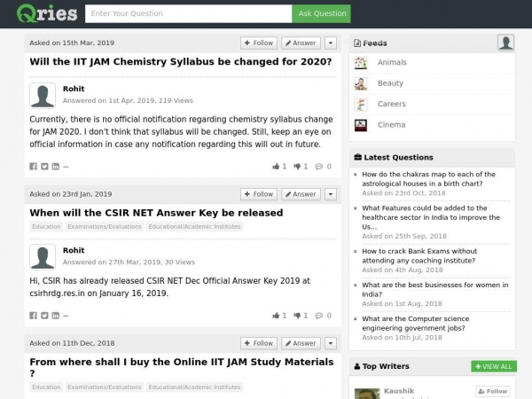Select Educational/Academic Institutes tag under Study Materials question
532x399 pixels.
point(194,387)
